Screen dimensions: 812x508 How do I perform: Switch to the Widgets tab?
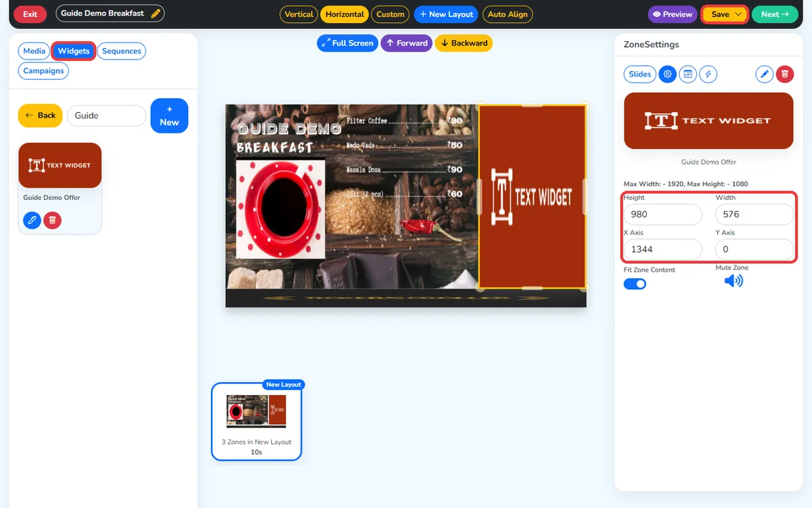click(x=74, y=51)
